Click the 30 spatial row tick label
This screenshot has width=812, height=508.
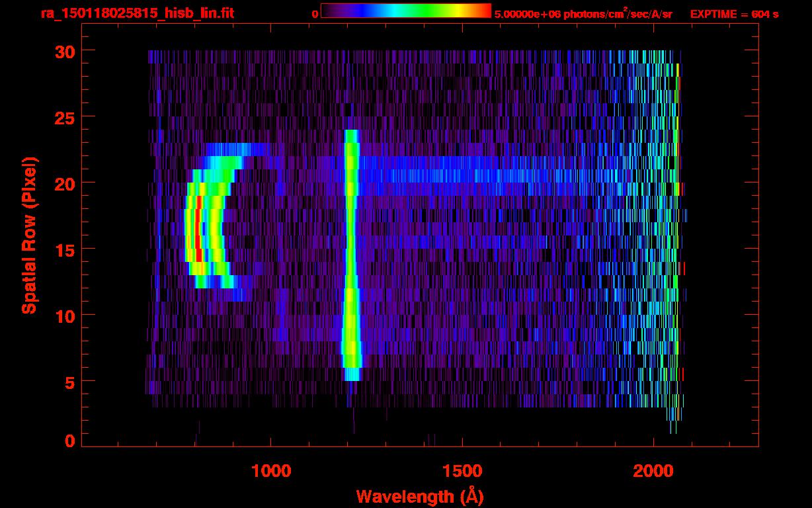click(x=64, y=51)
